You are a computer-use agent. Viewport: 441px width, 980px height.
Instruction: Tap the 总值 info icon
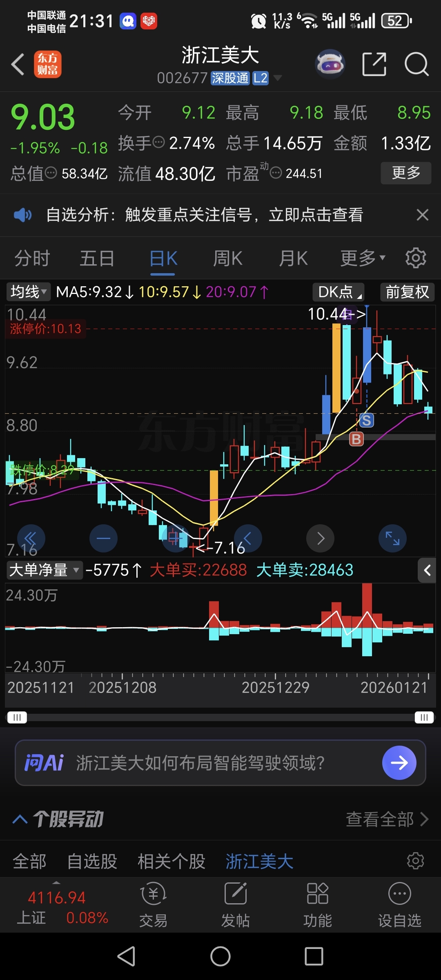click(51, 173)
